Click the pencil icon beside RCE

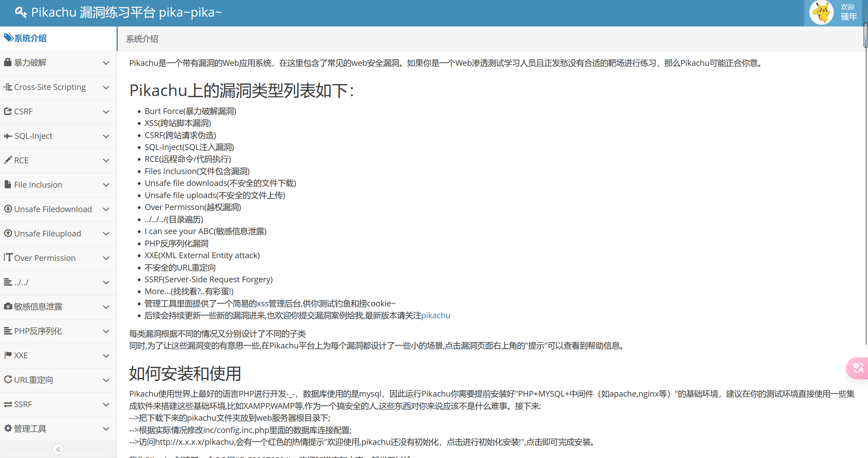click(8, 160)
